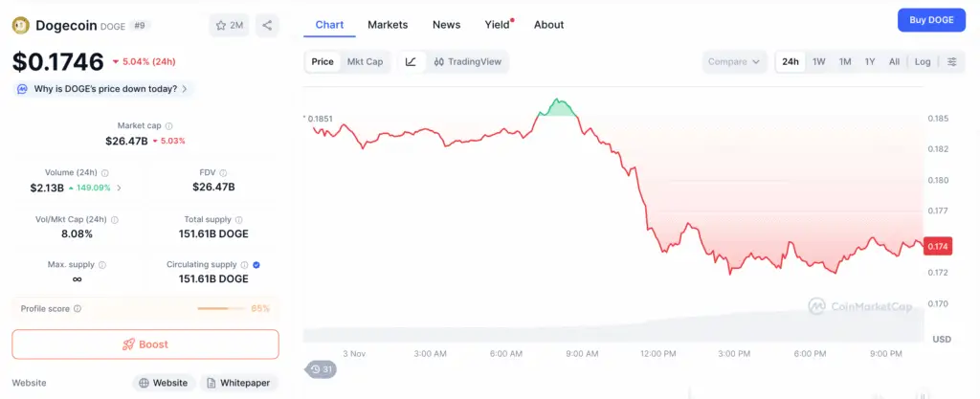Click the Dogecoin logo icon

pos(21,26)
